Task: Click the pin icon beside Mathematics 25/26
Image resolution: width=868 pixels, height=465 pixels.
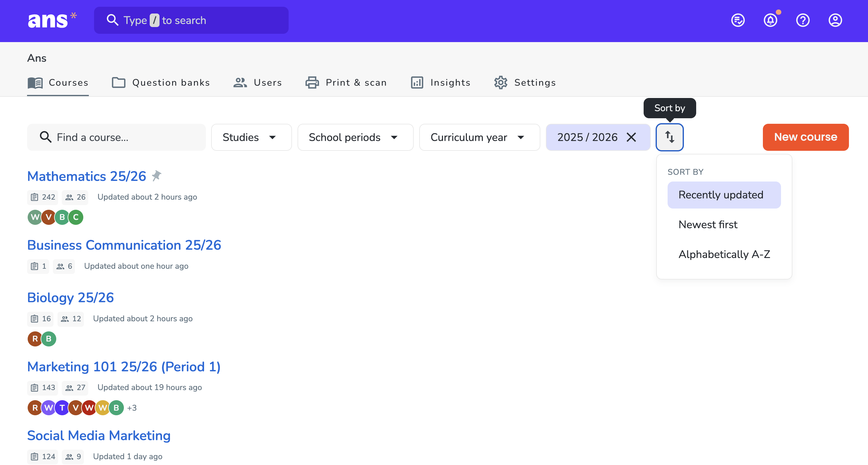Action: click(156, 176)
